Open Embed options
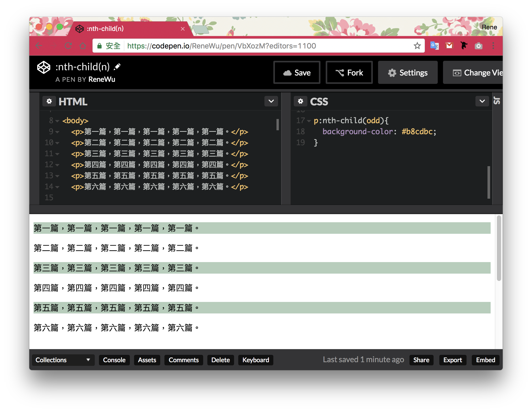Screen dimensions: 532x412 tap(486, 360)
